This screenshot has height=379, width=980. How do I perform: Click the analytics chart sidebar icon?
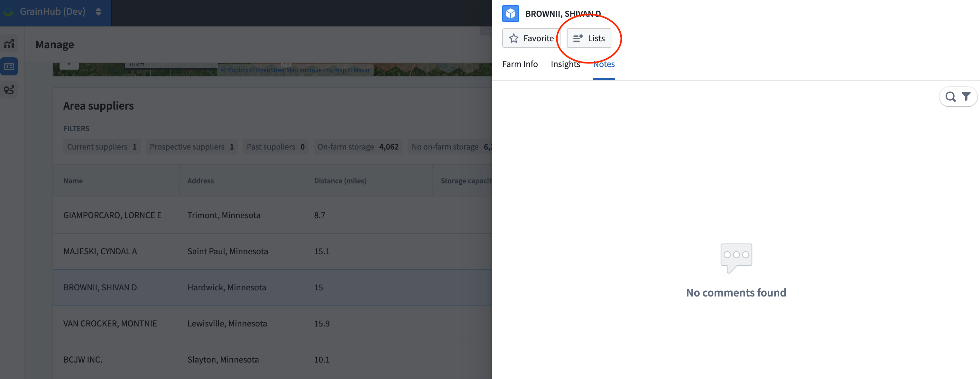coord(9,44)
